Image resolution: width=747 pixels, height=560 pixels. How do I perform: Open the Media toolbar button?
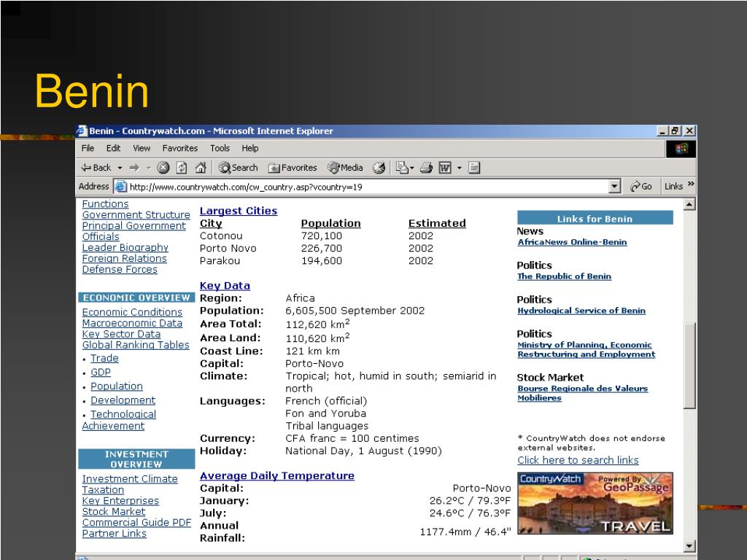coord(345,168)
